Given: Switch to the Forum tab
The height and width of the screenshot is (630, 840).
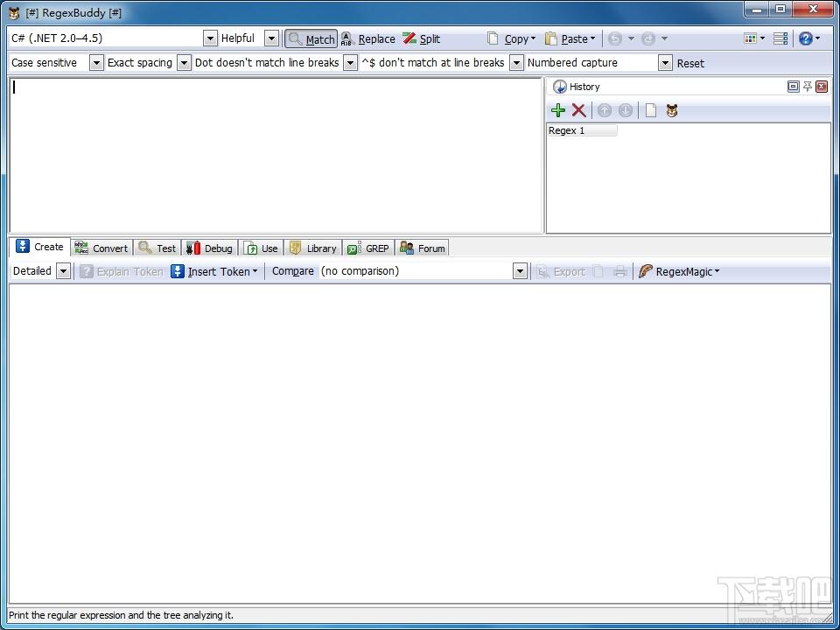Looking at the screenshot, I should [x=422, y=248].
